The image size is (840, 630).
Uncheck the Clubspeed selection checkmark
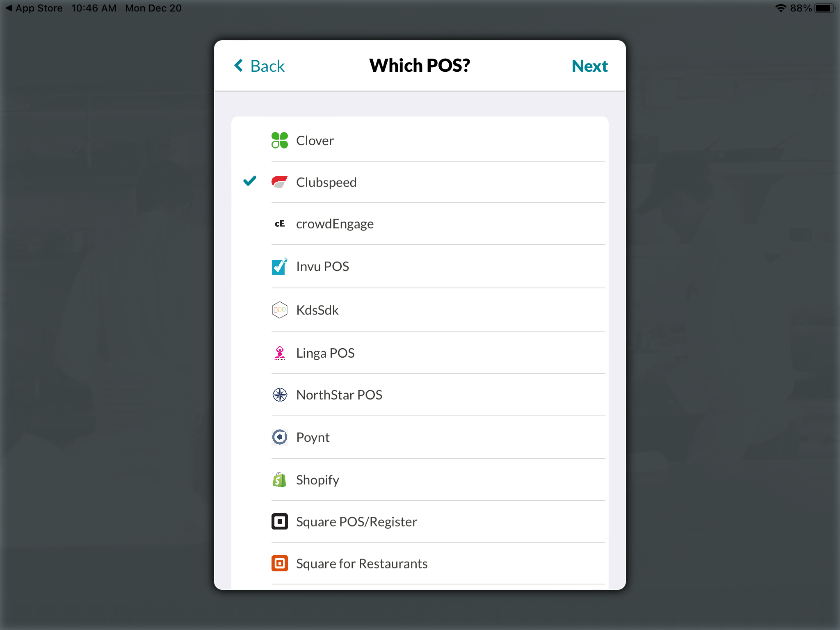point(250,181)
